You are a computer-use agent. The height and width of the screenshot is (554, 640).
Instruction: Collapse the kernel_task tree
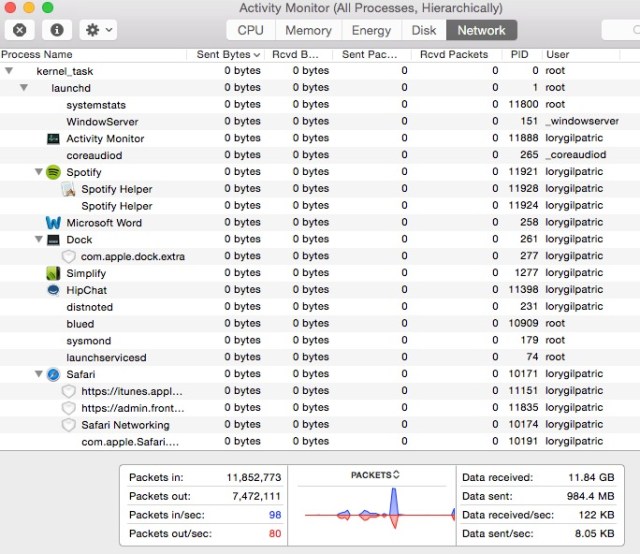pyautogui.click(x=9, y=71)
